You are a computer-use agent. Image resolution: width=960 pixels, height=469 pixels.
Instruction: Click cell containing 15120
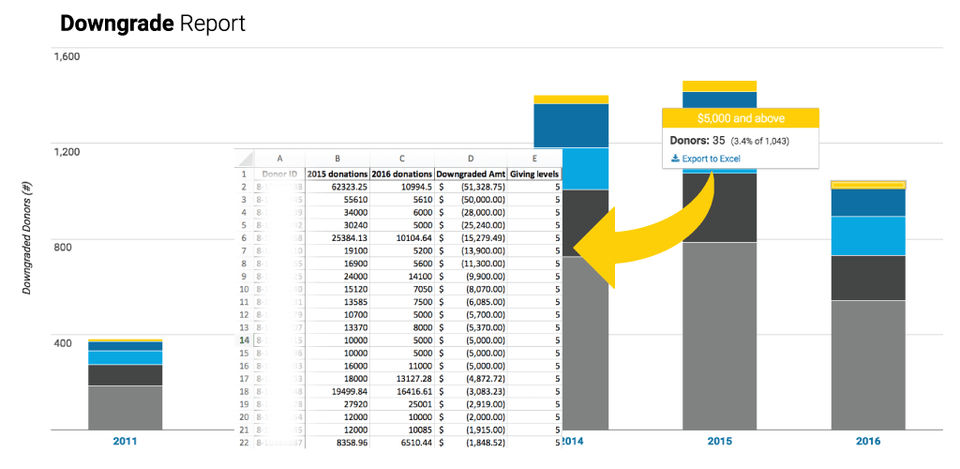(337, 289)
